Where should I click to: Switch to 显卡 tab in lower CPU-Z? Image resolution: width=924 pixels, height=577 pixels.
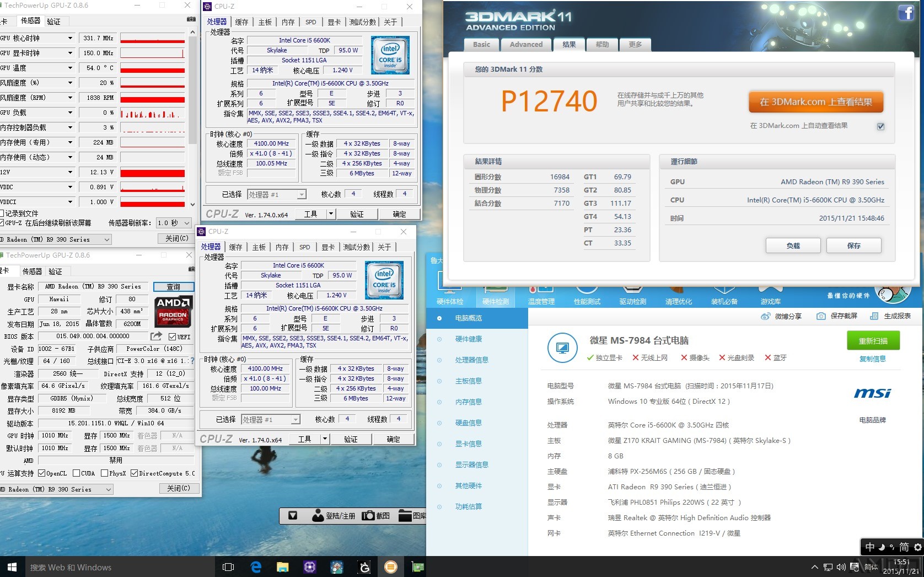pyautogui.click(x=328, y=247)
